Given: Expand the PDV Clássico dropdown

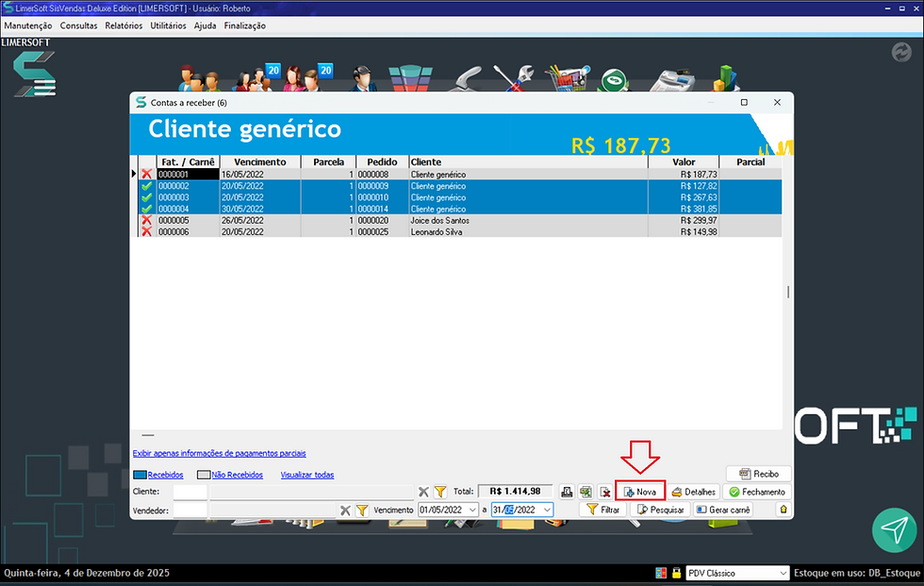Looking at the screenshot, I should click(783, 573).
